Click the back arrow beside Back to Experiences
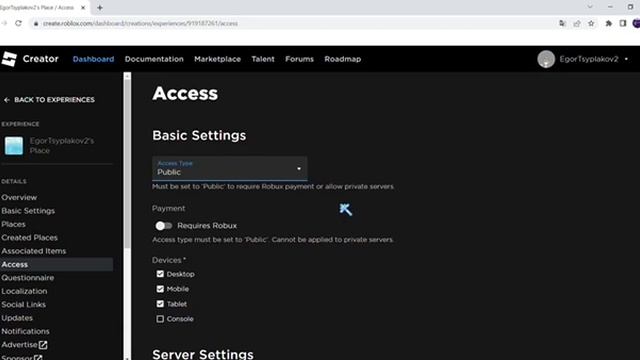 pyautogui.click(x=7, y=100)
